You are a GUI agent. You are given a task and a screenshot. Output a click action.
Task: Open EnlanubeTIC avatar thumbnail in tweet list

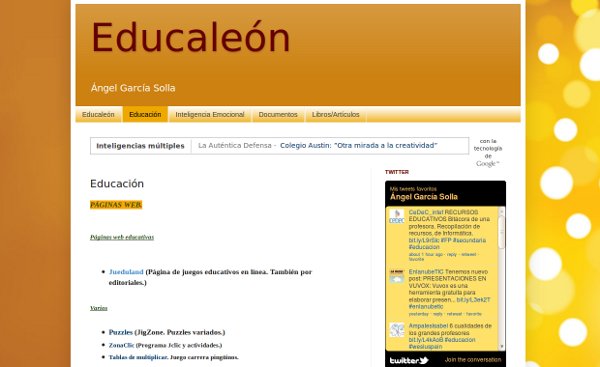(x=397, y=276)
